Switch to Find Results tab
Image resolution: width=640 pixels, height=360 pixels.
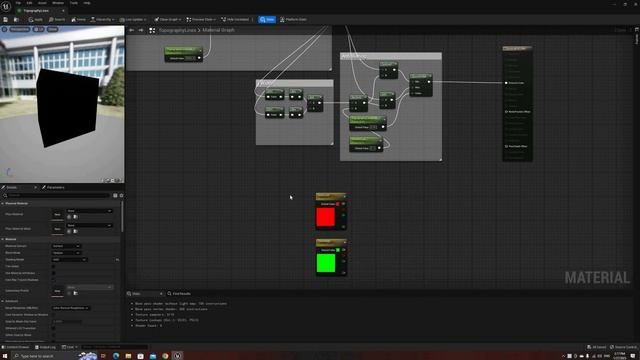(x=179, y=293)
